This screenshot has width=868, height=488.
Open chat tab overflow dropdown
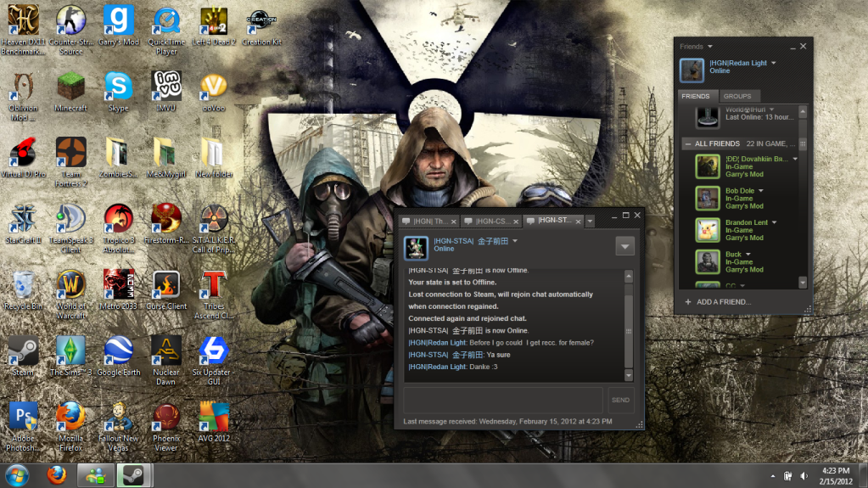coord(590,221)
